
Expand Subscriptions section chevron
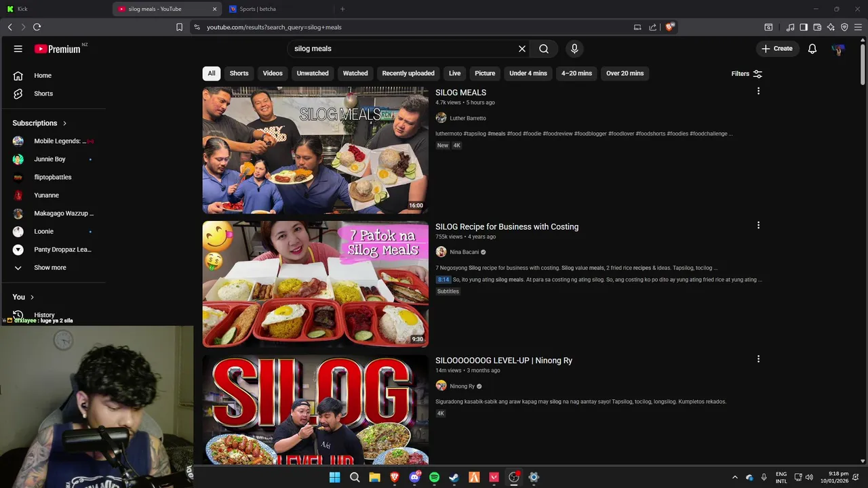[x=64, y=123]
